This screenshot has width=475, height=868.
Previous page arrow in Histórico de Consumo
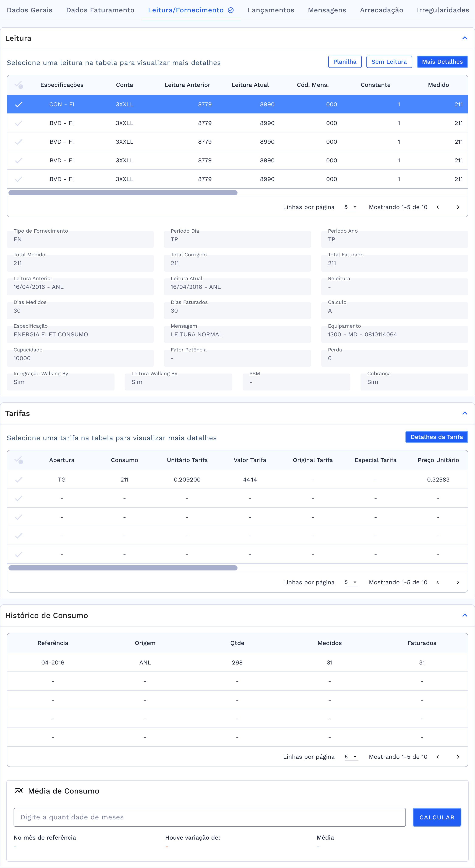[x=438, y=757]
